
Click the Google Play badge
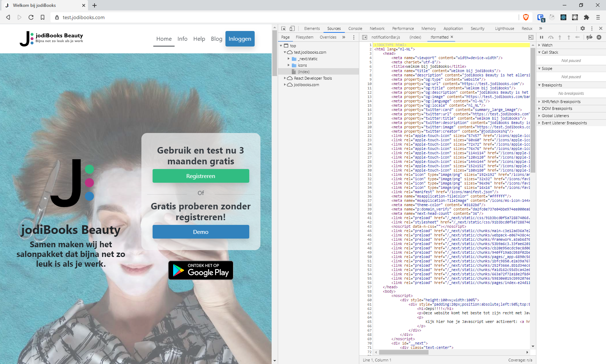pyautogui.click(x=201, y=270)
